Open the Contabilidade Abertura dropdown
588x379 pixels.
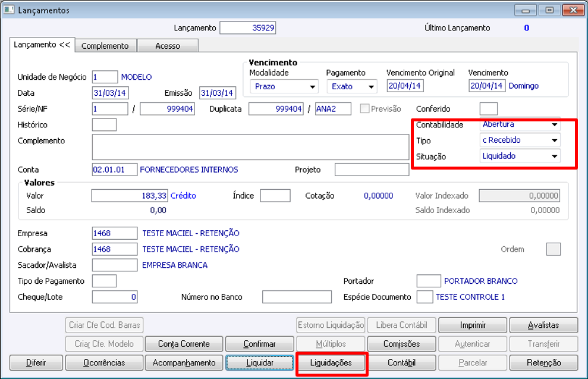coord(520,124)
